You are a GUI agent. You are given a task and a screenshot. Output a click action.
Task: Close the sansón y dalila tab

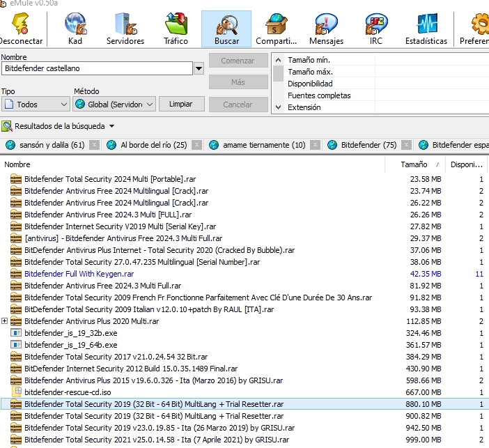point(94,145)
